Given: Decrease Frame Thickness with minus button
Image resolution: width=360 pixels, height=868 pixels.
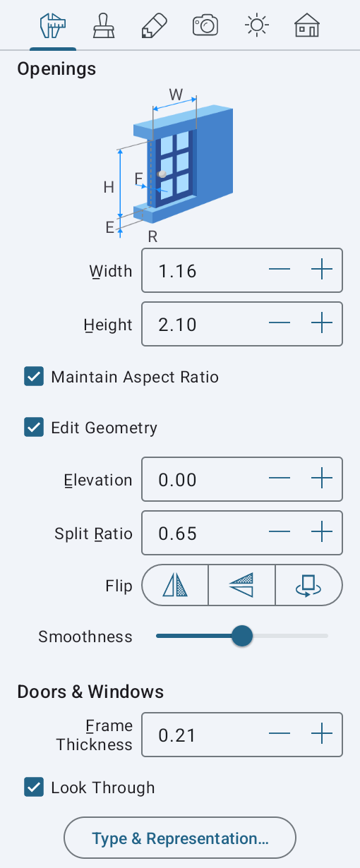Looking at the screenshot, I should coord(280,735).
